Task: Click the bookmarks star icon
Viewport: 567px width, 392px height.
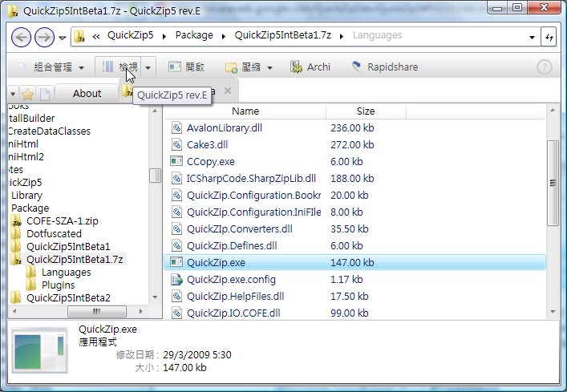Action: pos(27,94)
